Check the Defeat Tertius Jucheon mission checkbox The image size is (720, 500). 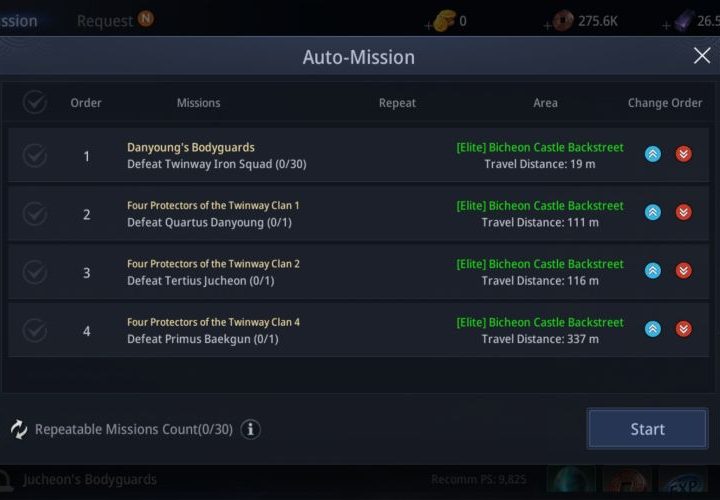pyautogui.click(x=35, y=272)
